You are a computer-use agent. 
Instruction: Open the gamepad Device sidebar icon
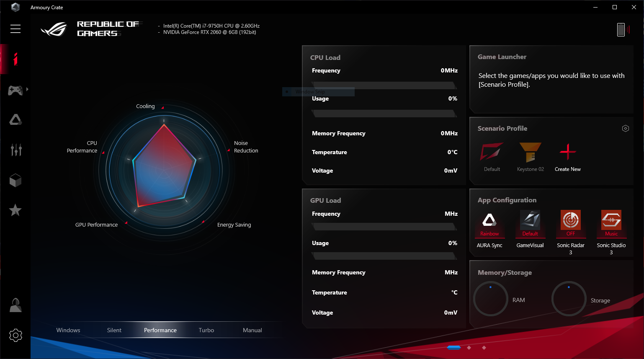point(15,90)
